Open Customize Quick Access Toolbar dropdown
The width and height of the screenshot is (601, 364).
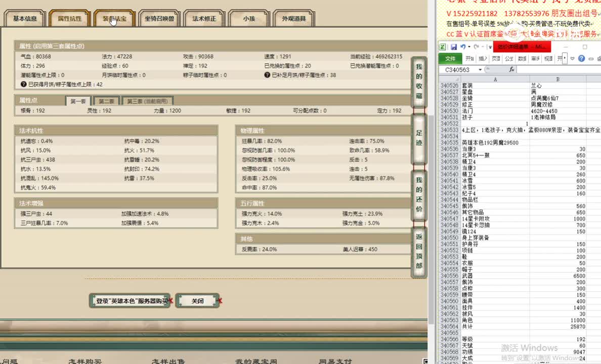click(x=489, y=47)
